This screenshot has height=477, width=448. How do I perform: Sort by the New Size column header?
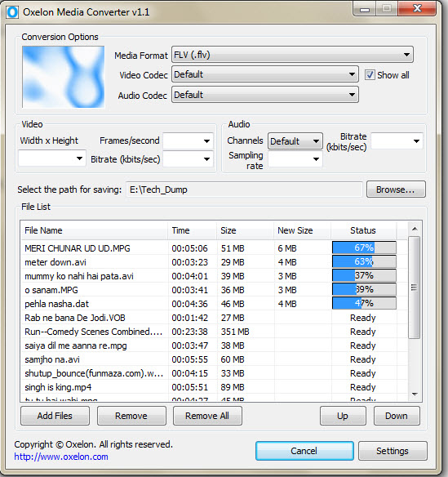(302, 230)
